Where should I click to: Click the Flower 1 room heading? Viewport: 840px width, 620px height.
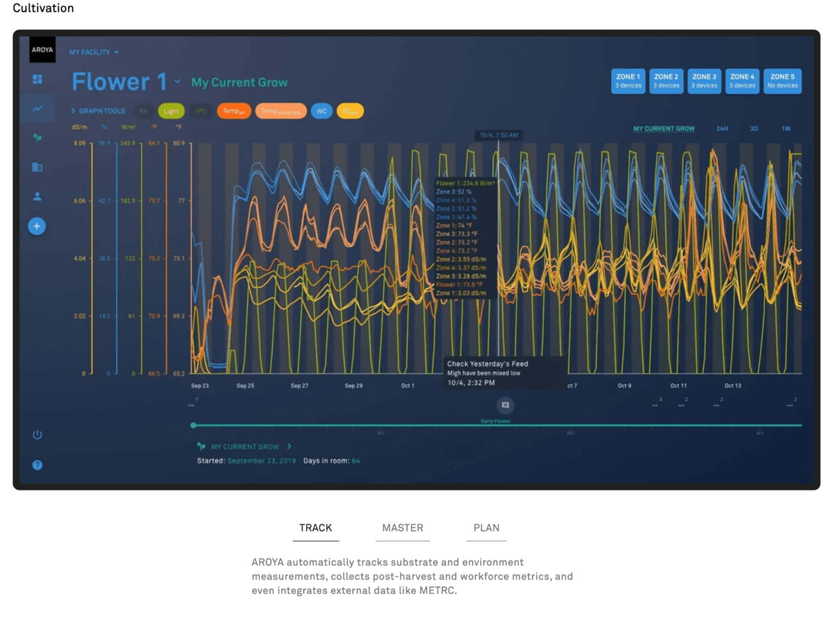click(x=119, y=82)
